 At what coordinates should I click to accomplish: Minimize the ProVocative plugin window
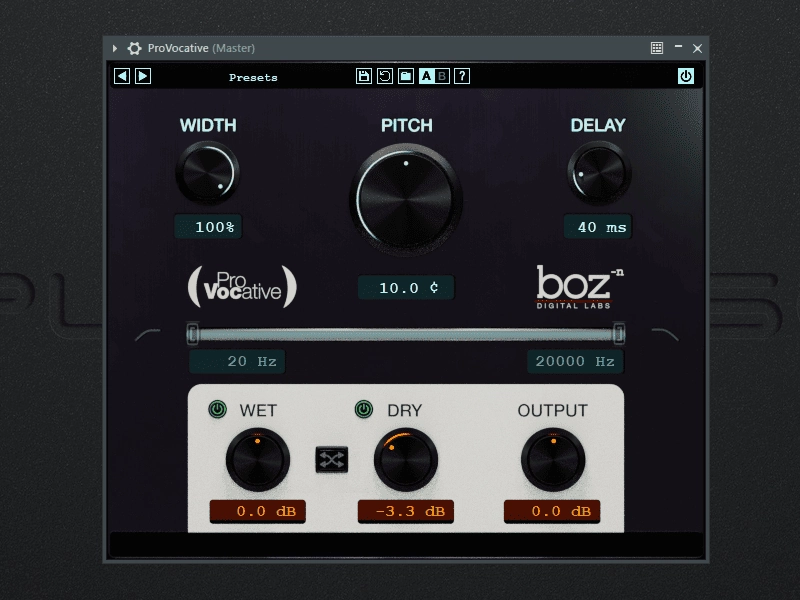[678, 46]
